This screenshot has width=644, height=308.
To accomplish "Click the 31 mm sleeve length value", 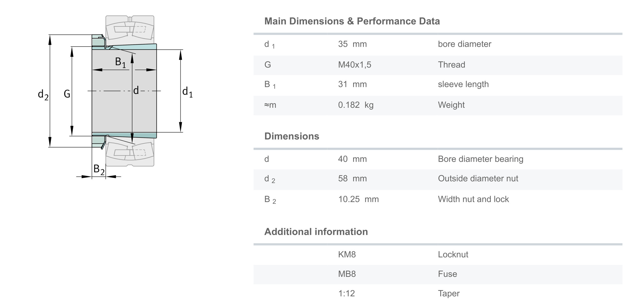I will [x=352, y=84].
